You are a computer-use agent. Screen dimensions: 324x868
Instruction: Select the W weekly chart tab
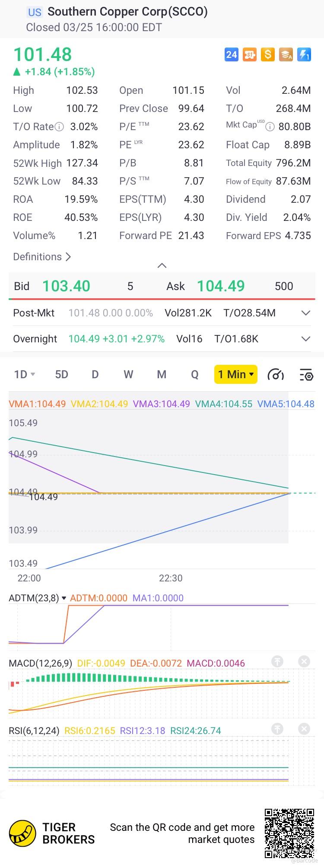[128, 374]
